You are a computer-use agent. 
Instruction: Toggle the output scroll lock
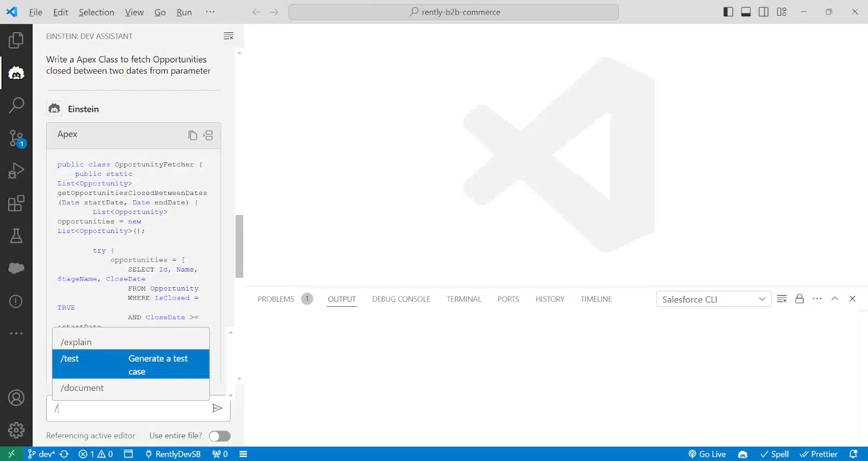tap(799, 299)
